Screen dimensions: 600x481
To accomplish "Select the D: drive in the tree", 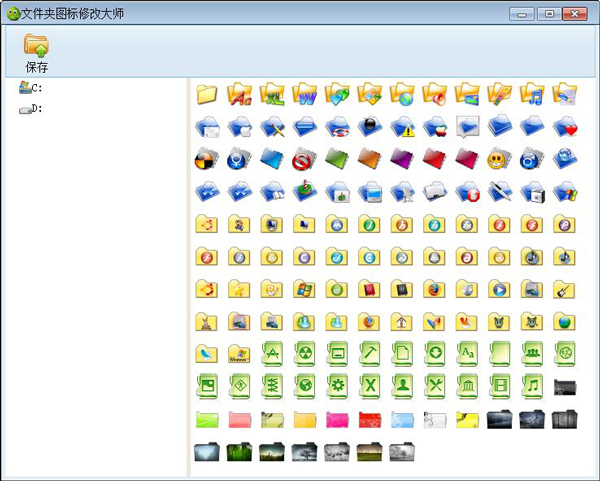I will [x=31, y=109].
